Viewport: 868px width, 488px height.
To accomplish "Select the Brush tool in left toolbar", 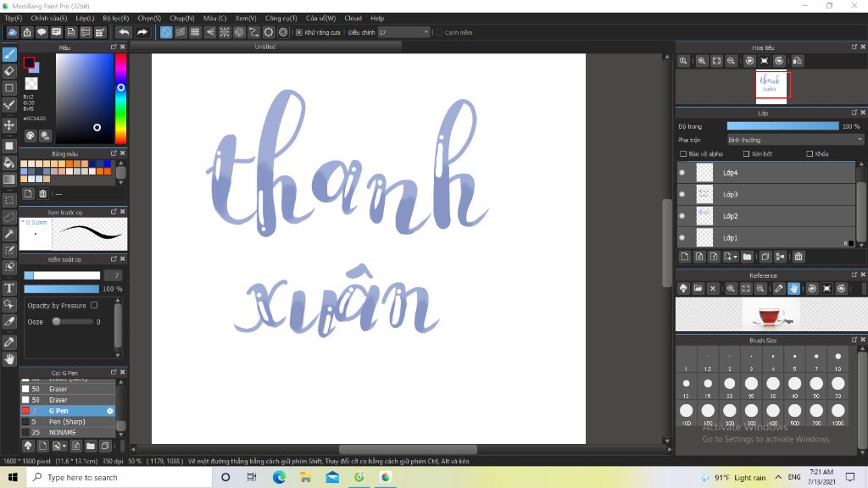I will click(9, 54).
